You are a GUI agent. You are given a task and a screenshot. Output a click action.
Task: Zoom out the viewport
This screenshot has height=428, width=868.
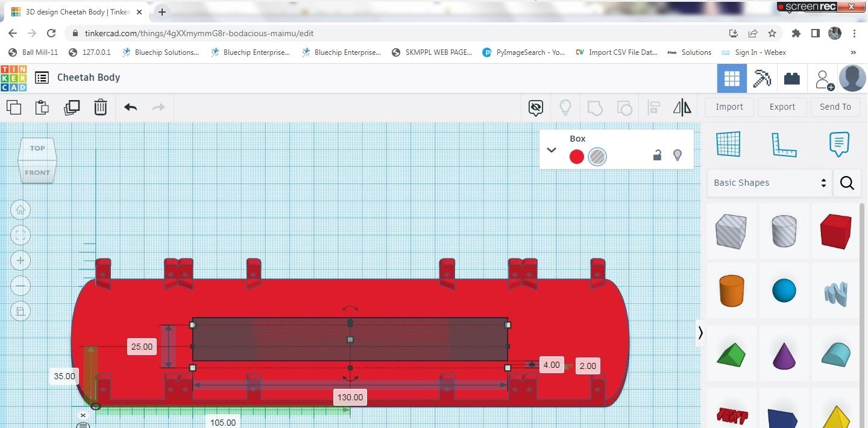coord(20,286)
